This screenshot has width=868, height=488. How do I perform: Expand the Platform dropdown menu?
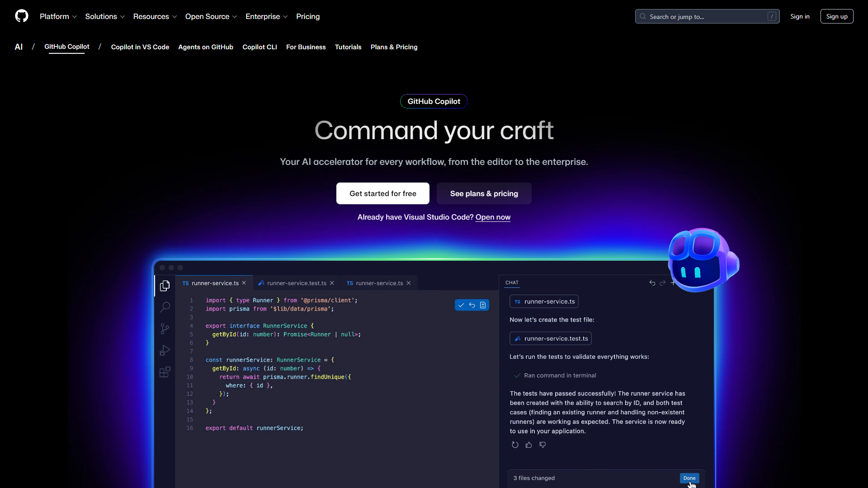pyautogui.click(x=58, y=16)
